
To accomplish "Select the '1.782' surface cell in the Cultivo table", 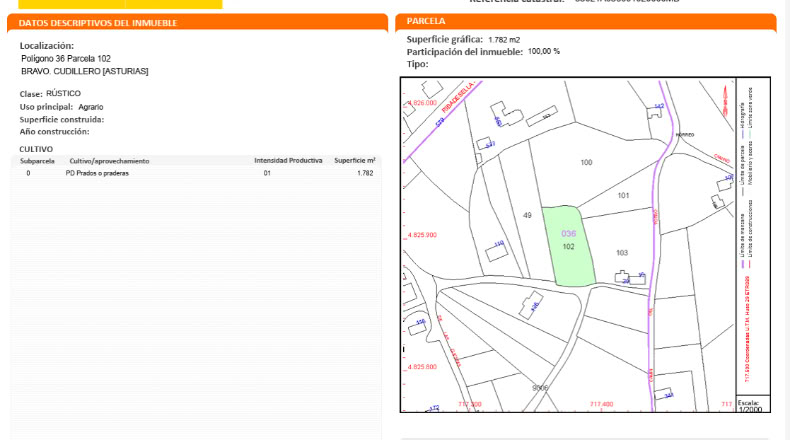I will (x=365, y=173).
